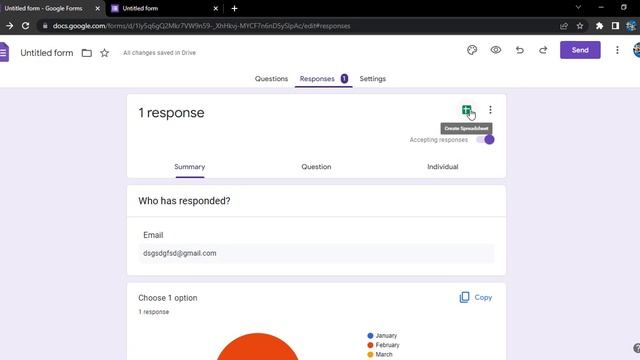Image resolution: width=640 pixels, height=360 pixels.
Task: Toggle the Accepting responses switch
Action: click(x=485, y=140)
